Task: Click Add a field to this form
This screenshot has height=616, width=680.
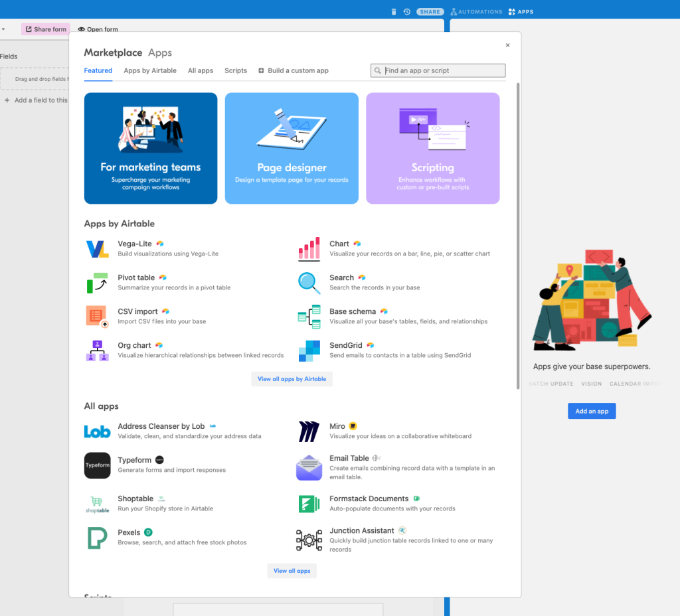Action: tap(37, 100)
